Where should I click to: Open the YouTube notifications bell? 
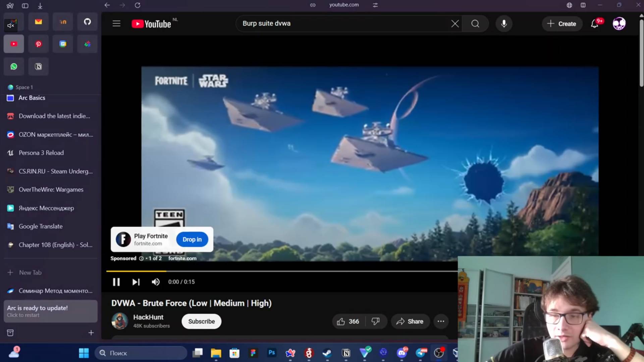point(595,23)
